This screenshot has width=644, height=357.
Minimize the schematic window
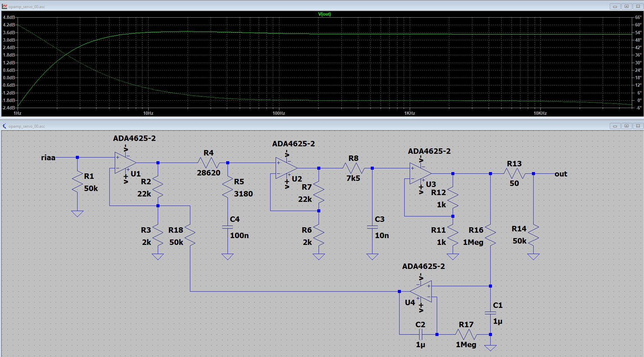point(615,126)
